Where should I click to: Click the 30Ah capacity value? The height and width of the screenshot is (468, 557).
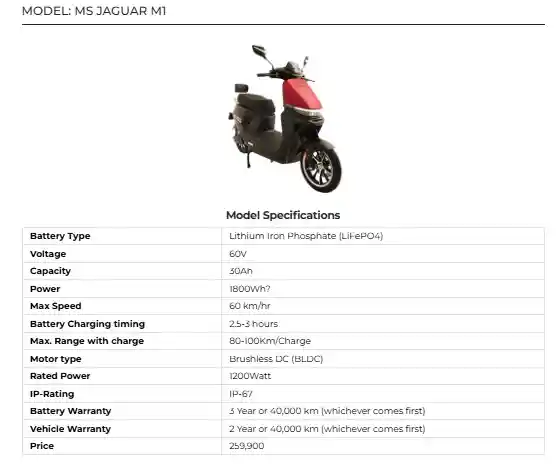(x=241, y=271)
